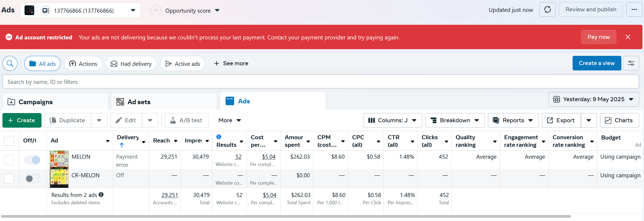Dismiss the red restricted account banner
The height and width of the screenshot is (221, 644).
[x=628, y=37]
